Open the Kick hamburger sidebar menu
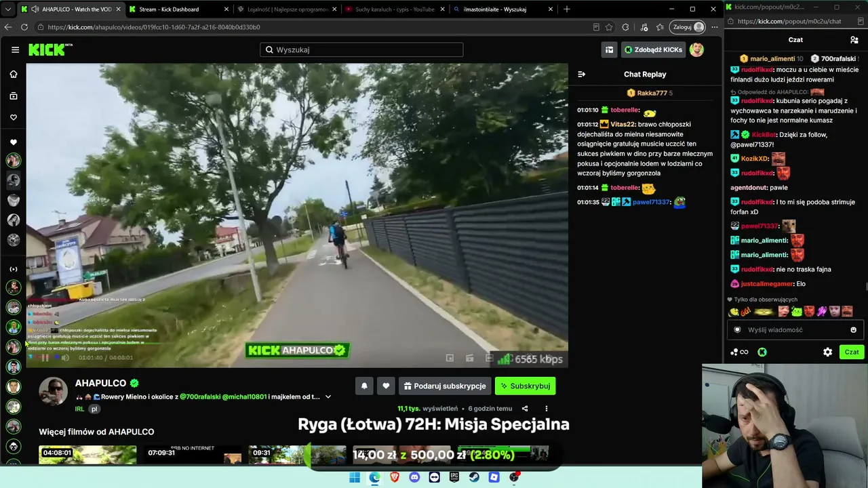This screenshot has height=488, width=868. pyautogui.click(x=15, y=49)
